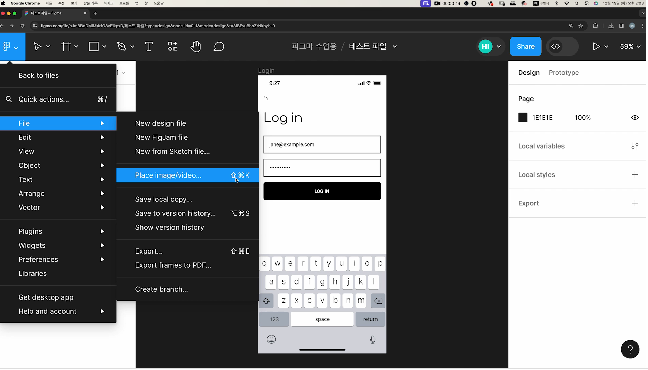Click the page color opacity 100% field

tap(583, 117)
